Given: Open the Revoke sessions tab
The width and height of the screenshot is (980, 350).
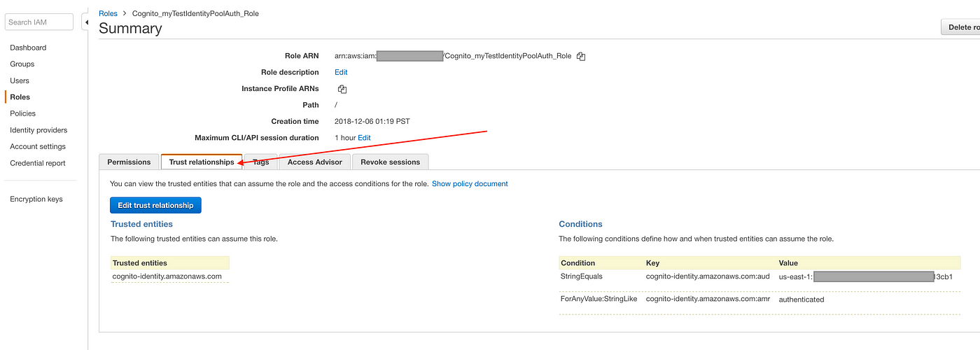Looking at the screenshot, I should [391, 162].
